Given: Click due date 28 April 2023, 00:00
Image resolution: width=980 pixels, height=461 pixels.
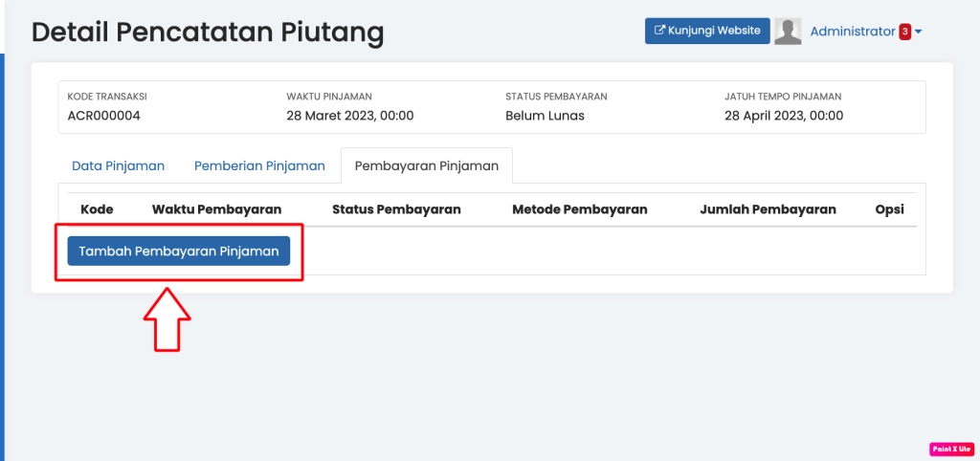Looking at the screenshot, I should tap(784, 116).
